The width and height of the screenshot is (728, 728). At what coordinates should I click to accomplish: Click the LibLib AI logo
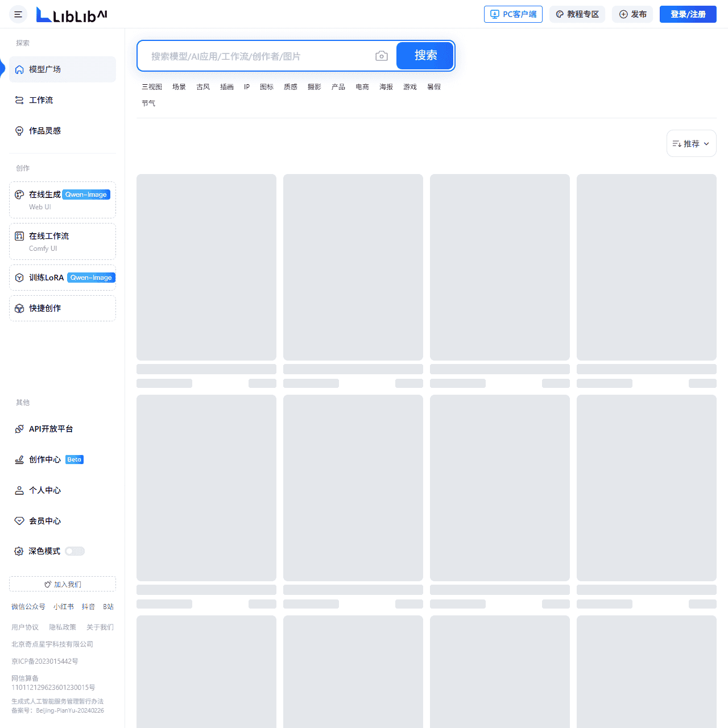(x=71, y=14)
